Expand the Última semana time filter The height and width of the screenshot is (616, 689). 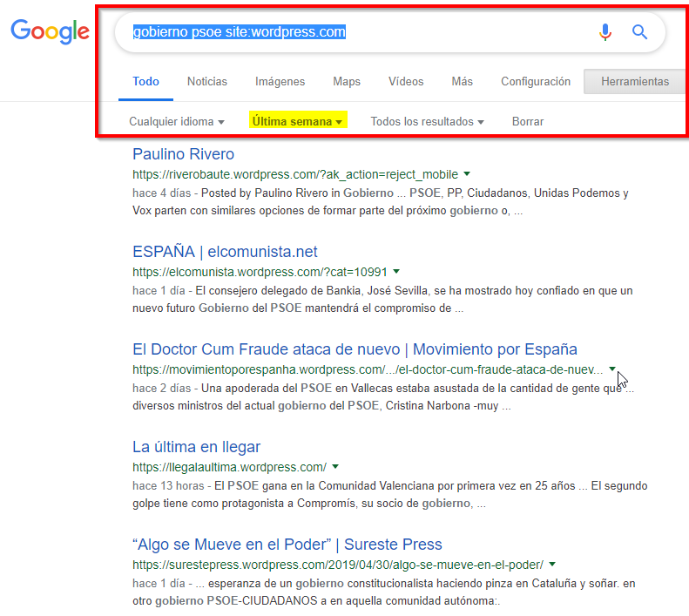coord(298,121)
